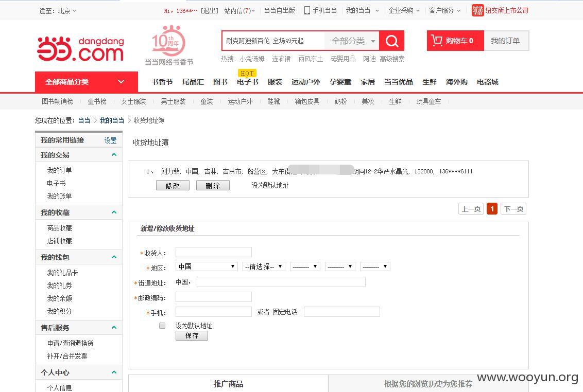Open the 请选择 province dropdown

(264, 266)
